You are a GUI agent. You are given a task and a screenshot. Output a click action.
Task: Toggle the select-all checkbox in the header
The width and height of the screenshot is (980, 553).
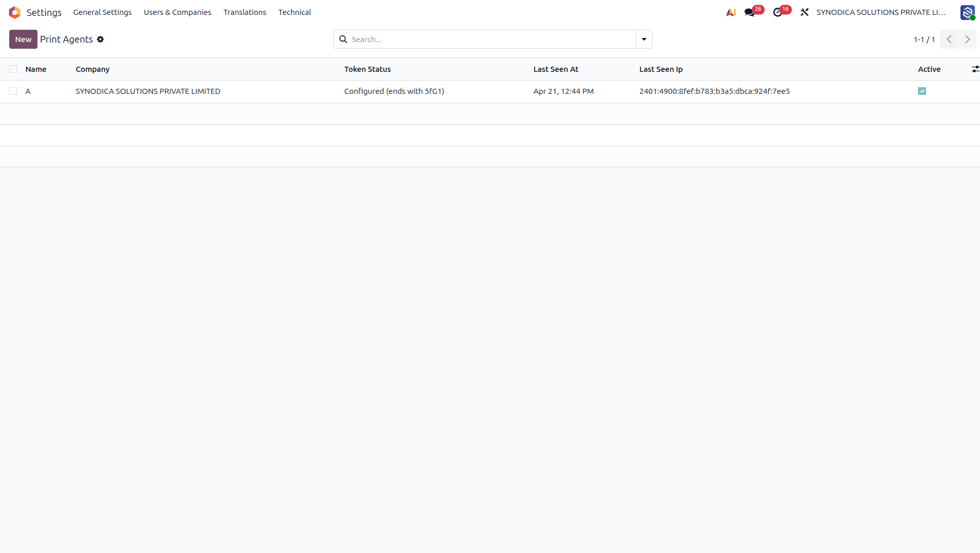point(13,69)
